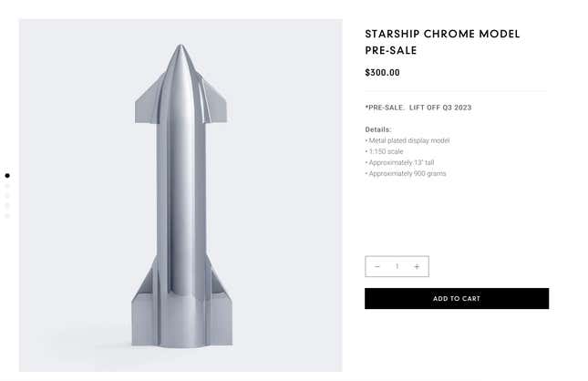Click the $300.00 price
This screenshot has height=381, width=588.
382,73
